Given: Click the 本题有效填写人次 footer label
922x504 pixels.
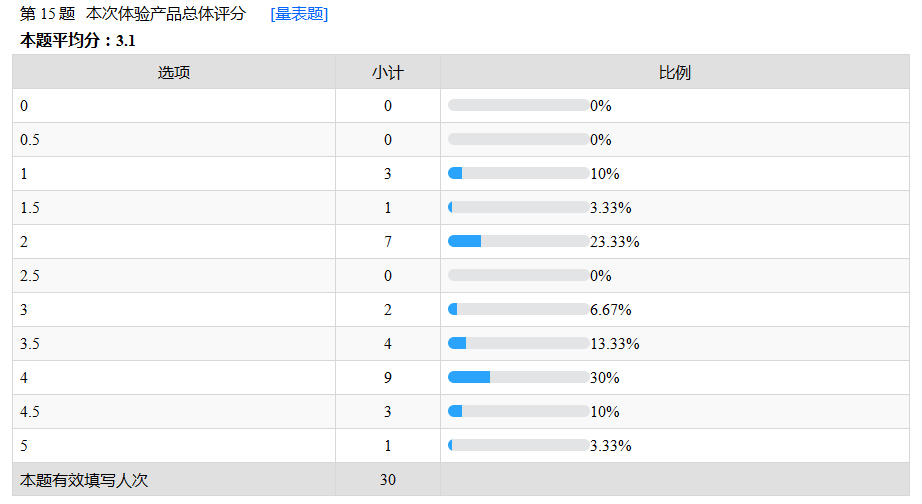Looking at the screenshot, I should [x=84, y=480].
